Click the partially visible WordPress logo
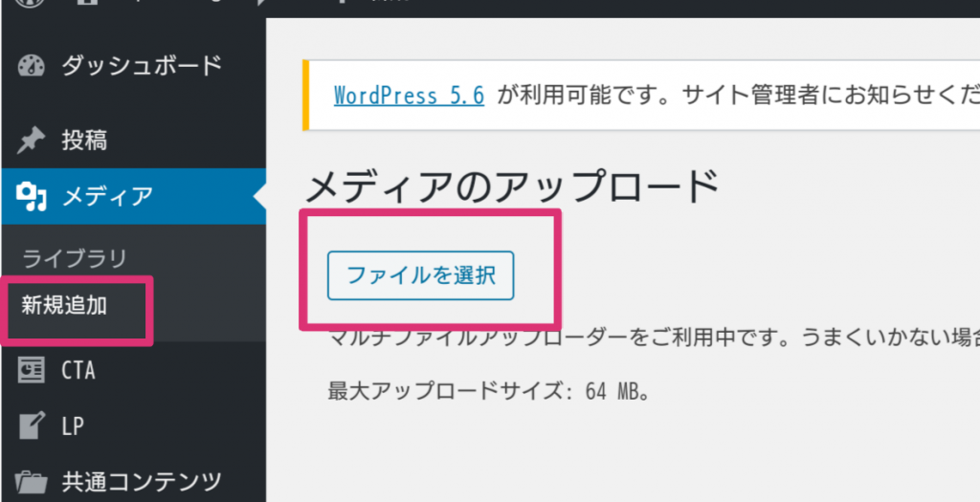The height and width of the screenshot is (502, 980). [30, 3]
